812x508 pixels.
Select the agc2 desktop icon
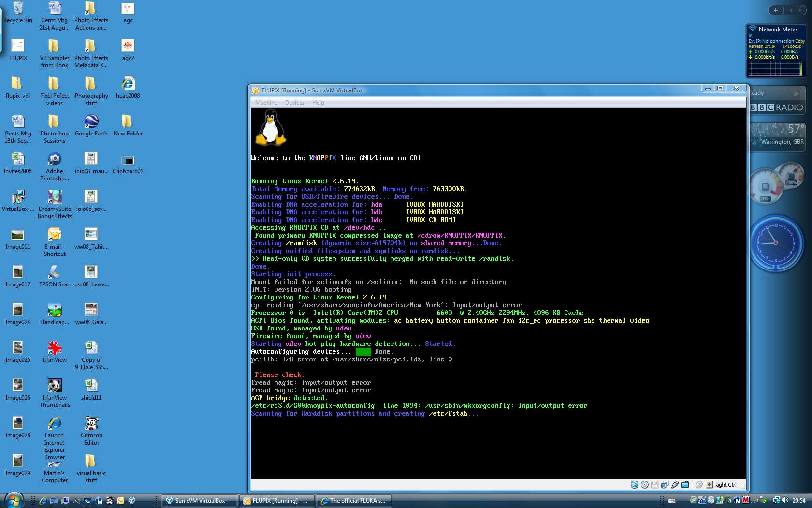click(x=128, y=50)
